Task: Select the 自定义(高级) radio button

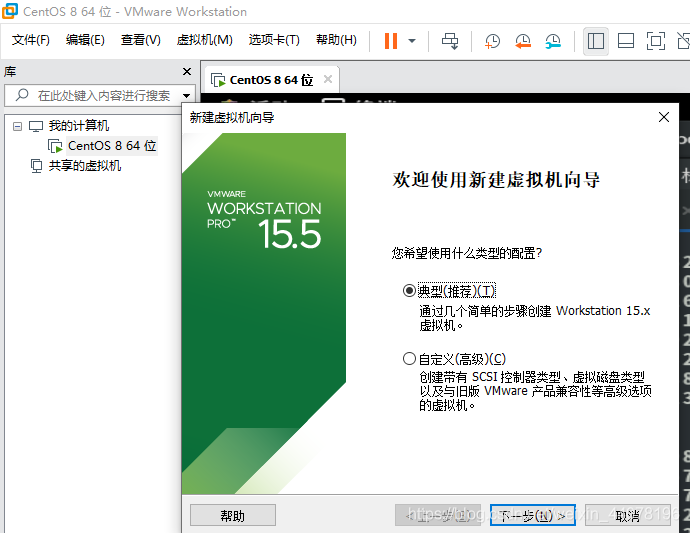Action: coord(409,359)
